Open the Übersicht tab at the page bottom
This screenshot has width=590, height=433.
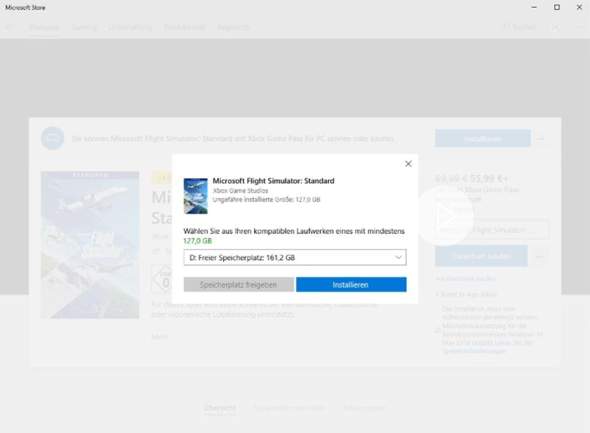(220, 408)
